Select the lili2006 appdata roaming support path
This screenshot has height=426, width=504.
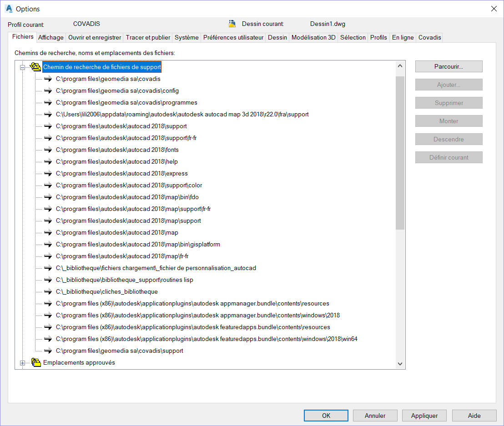[182, 115]
